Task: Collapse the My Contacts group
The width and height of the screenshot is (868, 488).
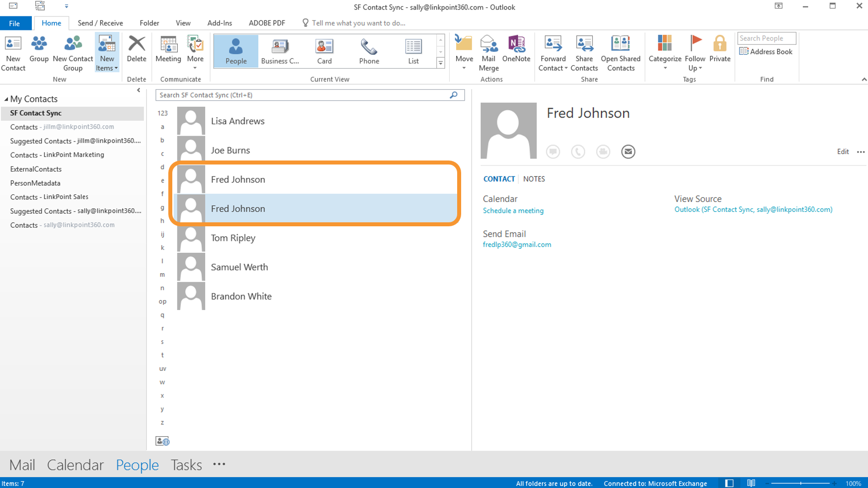Action: click(x=6, y=99)
